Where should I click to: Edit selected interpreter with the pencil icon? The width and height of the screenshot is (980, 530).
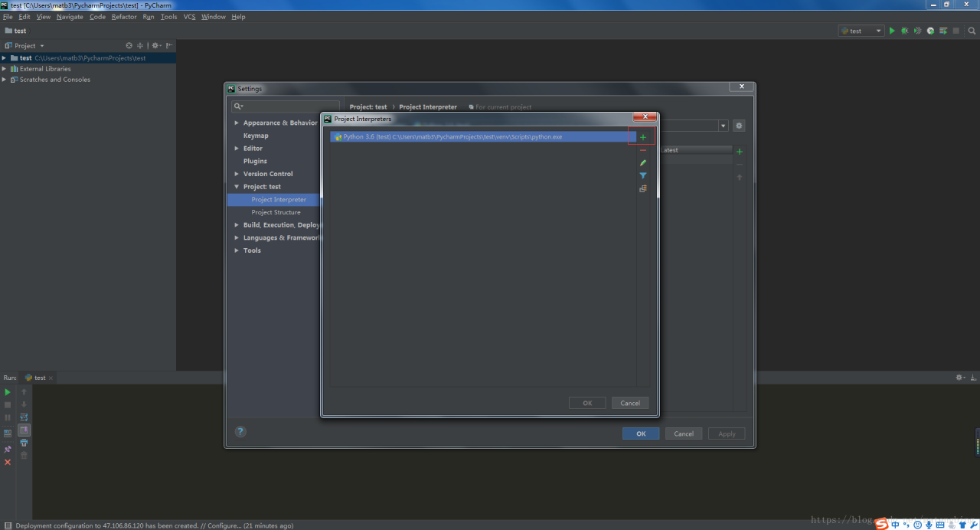point(642,163)
